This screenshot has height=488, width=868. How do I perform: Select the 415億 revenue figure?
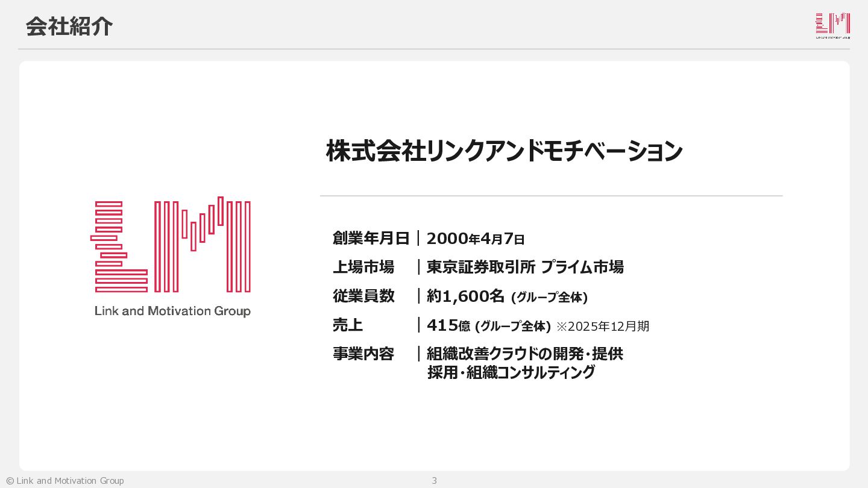pyautogui.click(x=448, y=325)
